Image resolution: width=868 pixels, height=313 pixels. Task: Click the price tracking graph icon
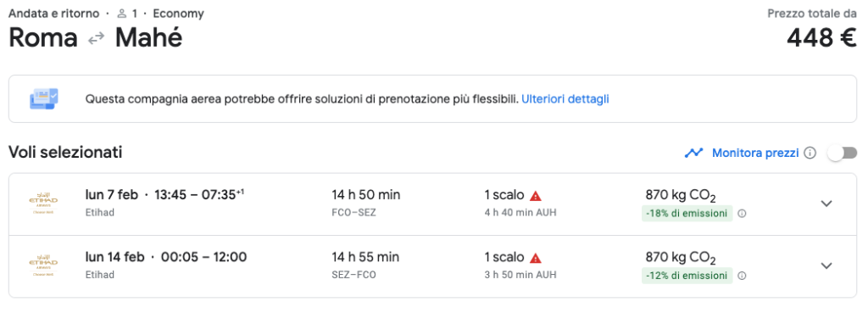pos(693,153)
